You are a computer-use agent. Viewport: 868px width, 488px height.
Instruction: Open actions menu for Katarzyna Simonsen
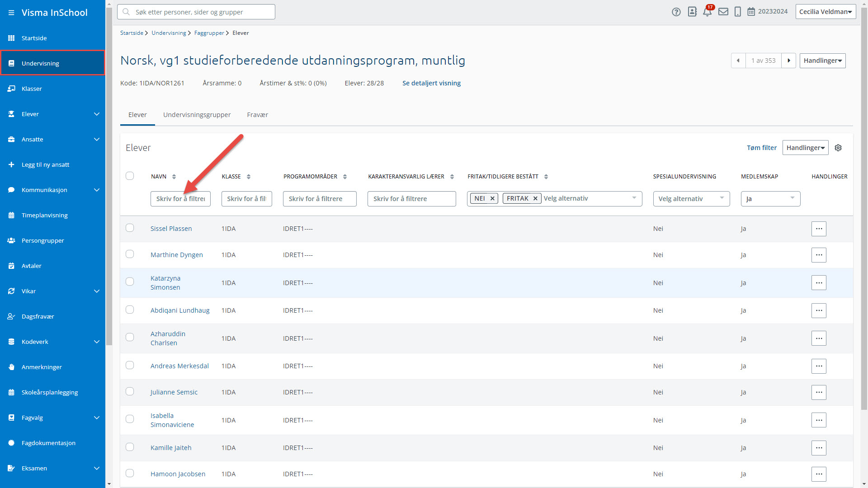pos(819,283)
